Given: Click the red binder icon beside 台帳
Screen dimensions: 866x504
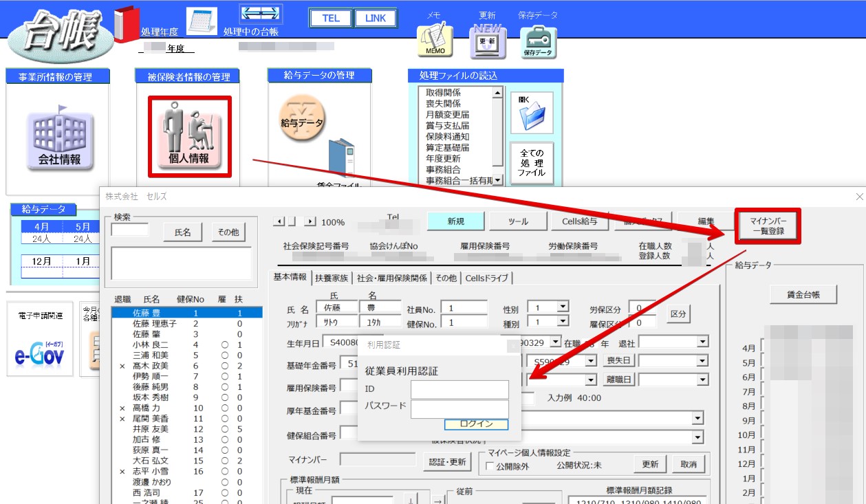Looking at the screenshot, I should [x=127, y=25].
